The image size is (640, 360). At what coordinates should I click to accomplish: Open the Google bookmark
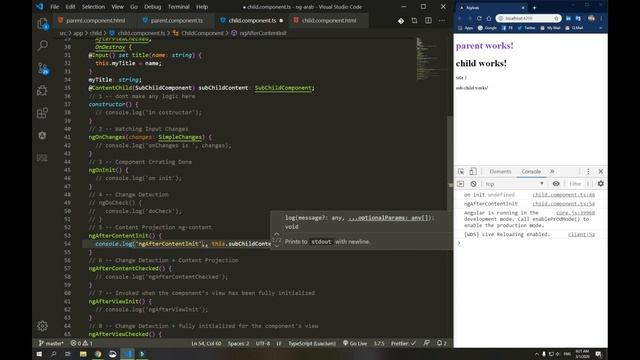487,28
